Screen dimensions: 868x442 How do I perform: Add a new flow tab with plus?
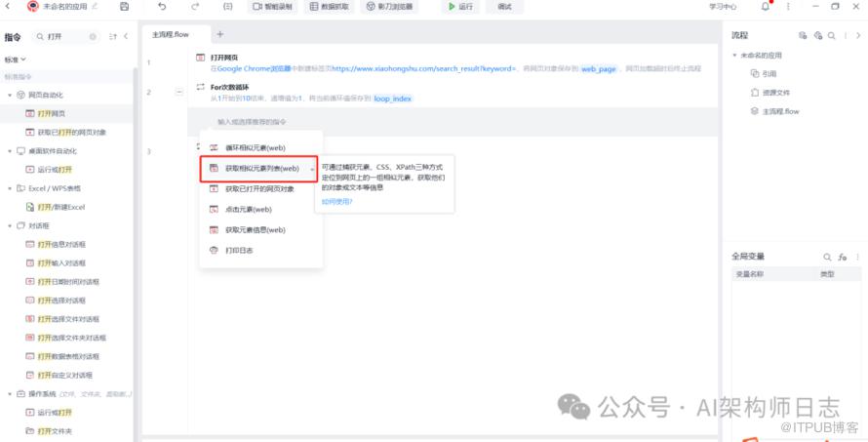coord(219,34)
